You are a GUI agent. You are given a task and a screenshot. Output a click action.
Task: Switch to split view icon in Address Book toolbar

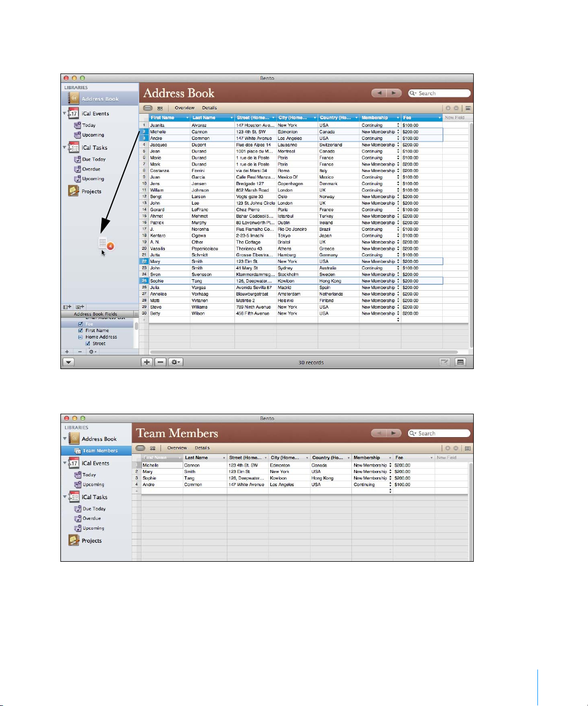[x=160, y=108]
